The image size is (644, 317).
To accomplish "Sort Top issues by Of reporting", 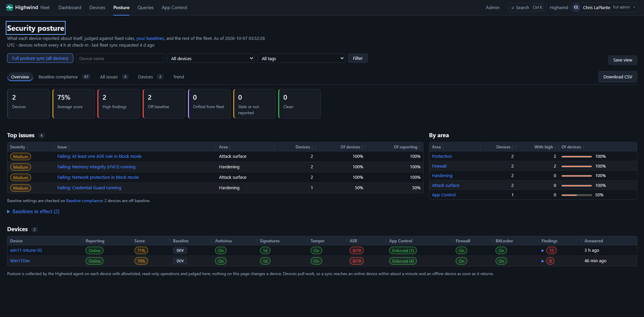I will coord(407,147).
